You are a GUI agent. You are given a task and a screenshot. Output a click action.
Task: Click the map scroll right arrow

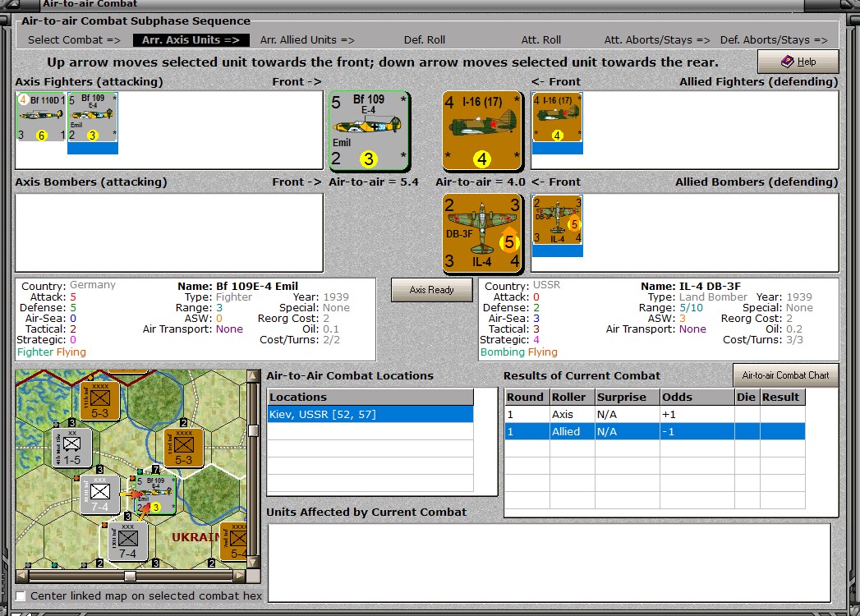(239, 576)
